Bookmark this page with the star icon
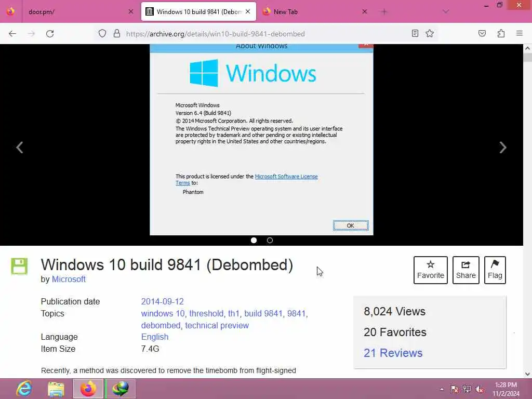 pos(430,33)
